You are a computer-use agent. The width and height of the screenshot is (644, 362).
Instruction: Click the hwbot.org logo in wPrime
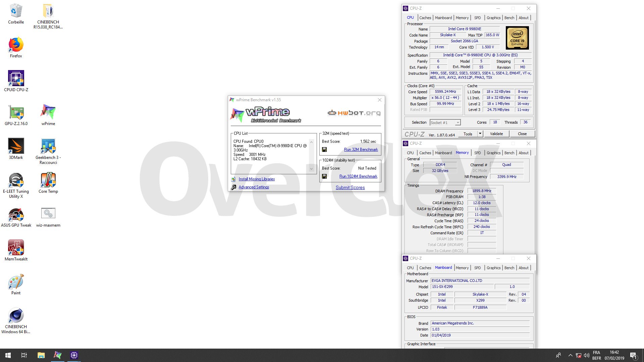click(x=354, y=113)
